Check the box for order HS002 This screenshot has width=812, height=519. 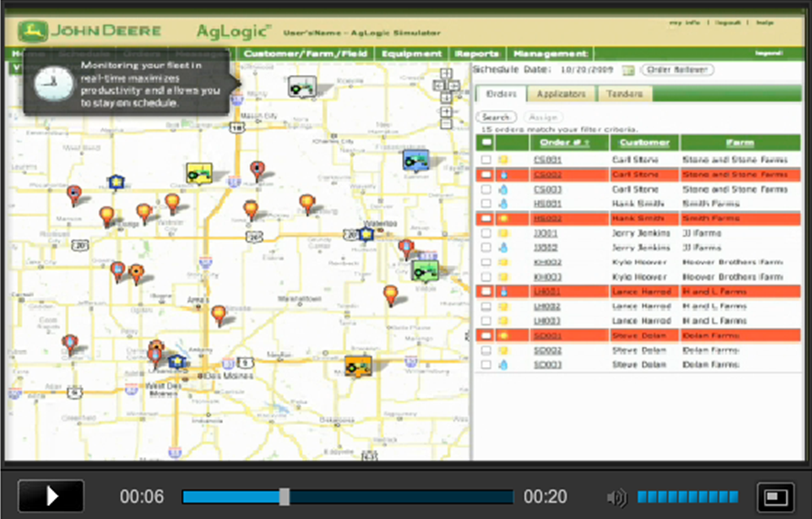[x=486, y=219]
